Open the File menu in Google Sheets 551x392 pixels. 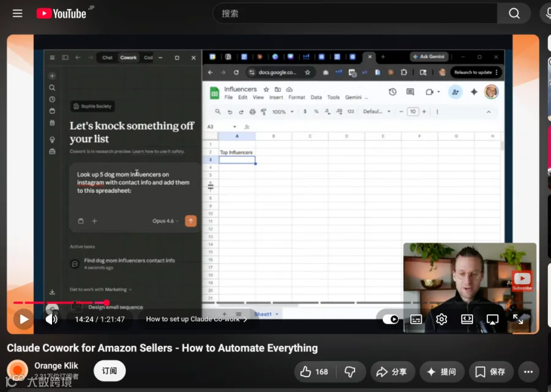228,97
